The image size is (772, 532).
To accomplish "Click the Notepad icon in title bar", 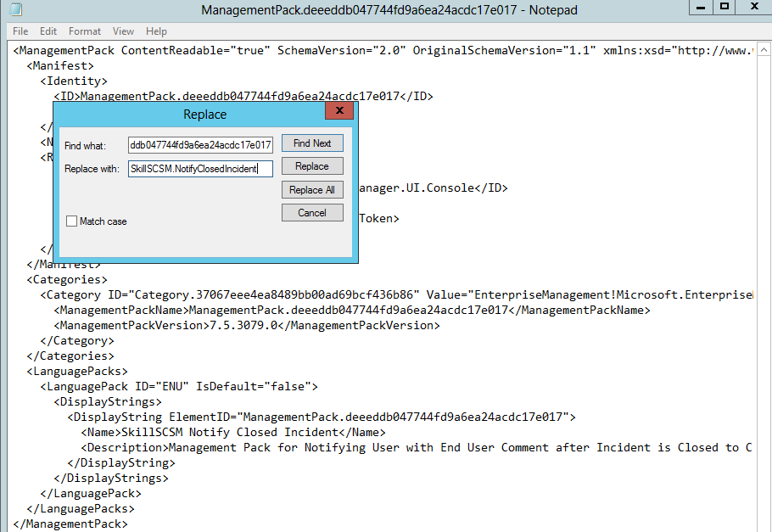I will click(x=15, y=9).
